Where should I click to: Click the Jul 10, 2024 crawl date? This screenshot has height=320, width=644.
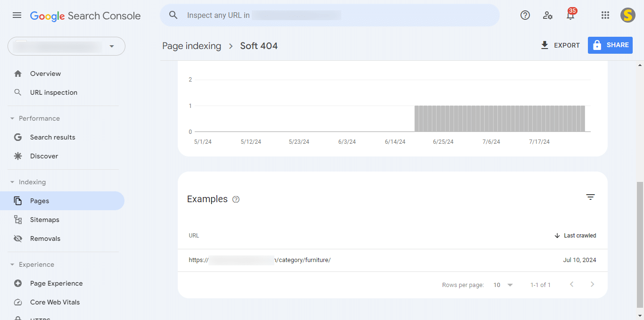(579, 260)
